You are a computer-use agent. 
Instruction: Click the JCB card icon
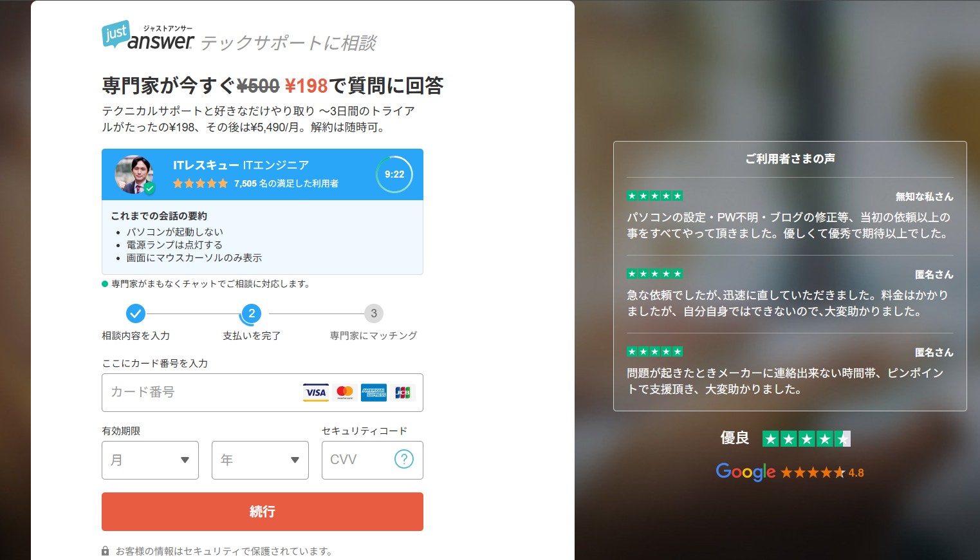tap(402, 393)
